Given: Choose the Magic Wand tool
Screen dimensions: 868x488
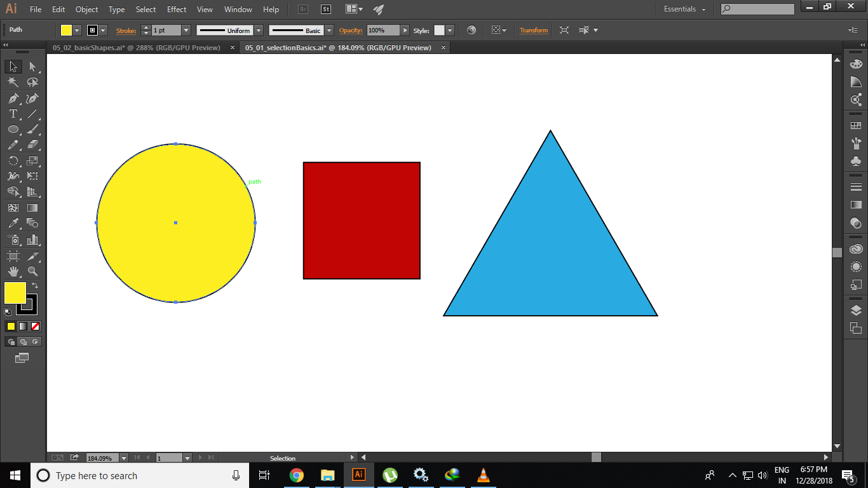Looking at the screenshot, I should click(x=13, y=82).
